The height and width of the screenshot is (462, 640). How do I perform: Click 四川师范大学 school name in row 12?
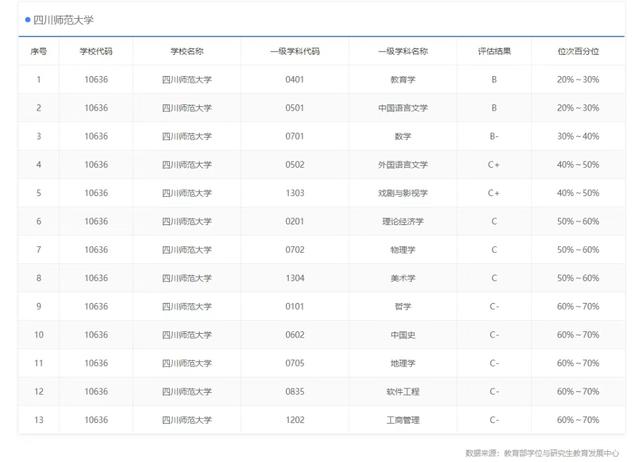[x=187, y=391]
